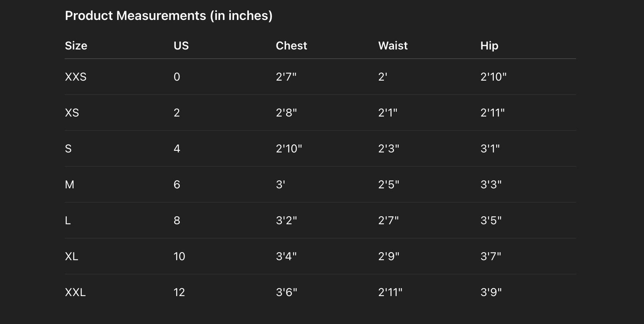
Task: Select the M size row label
Action: [x=70, y=184]
